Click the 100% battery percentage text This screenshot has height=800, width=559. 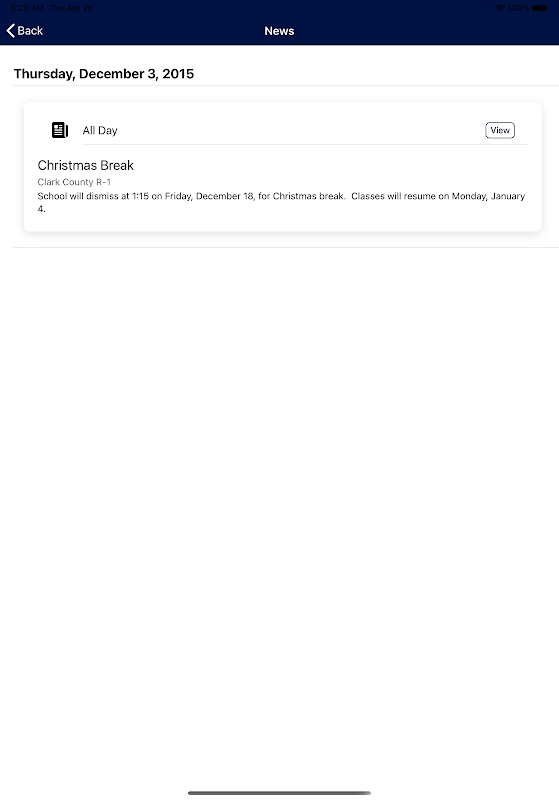(x=518, y=8)
